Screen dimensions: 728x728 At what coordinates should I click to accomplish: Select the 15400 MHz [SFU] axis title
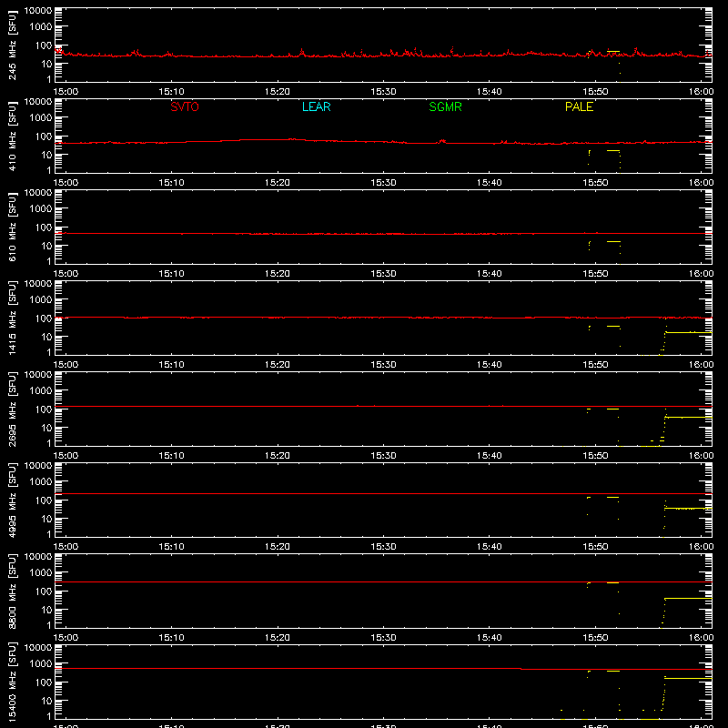coord(12,682)
